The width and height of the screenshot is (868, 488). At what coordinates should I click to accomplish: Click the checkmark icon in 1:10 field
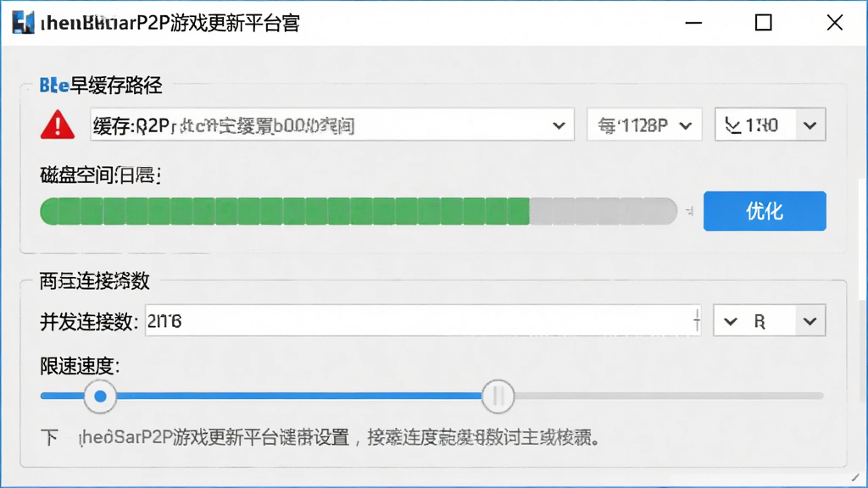(x=732, y=126)
